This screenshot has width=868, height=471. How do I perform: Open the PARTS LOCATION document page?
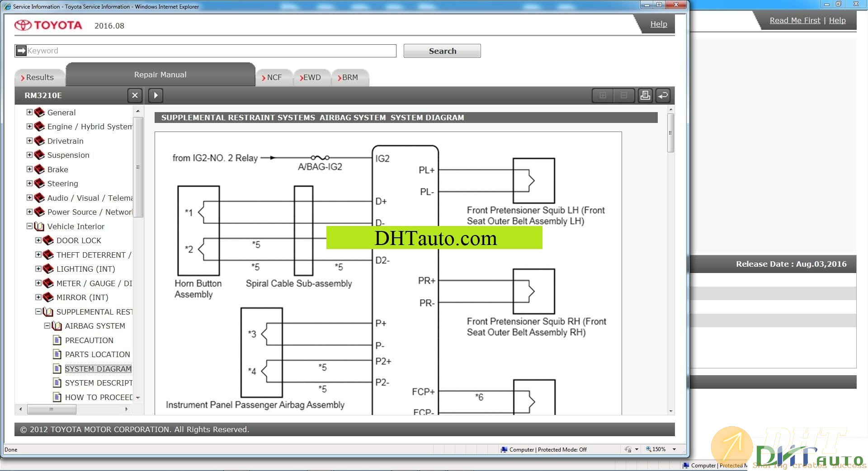pos(97,354)
